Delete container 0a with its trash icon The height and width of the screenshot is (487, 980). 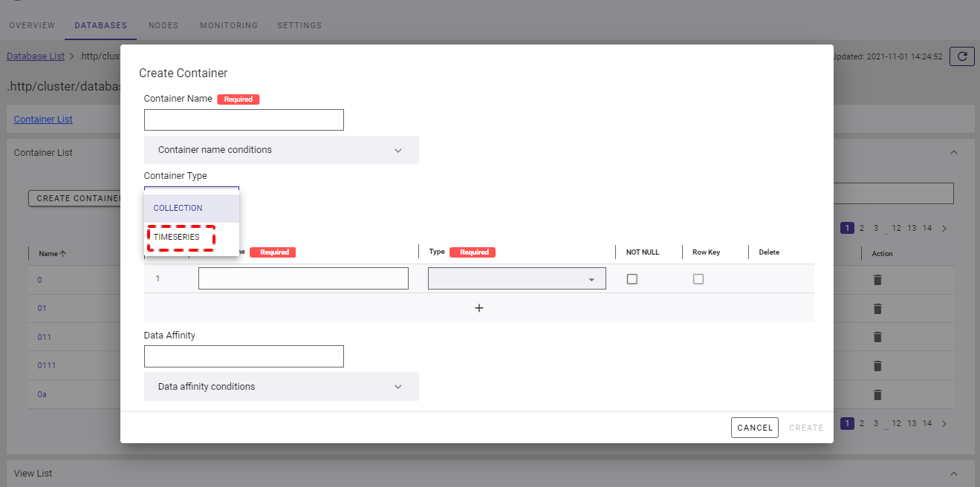click(x=877, y=394)
